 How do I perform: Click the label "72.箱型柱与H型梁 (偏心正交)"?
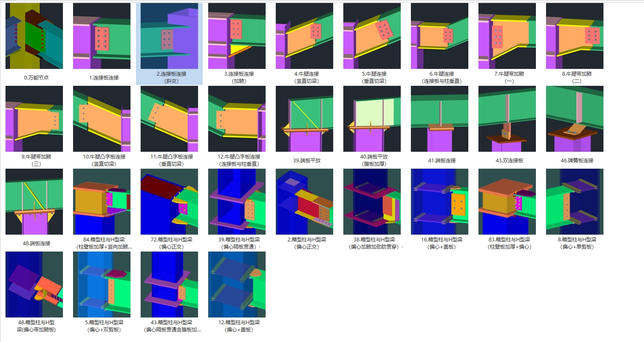(x=171, y=243)
